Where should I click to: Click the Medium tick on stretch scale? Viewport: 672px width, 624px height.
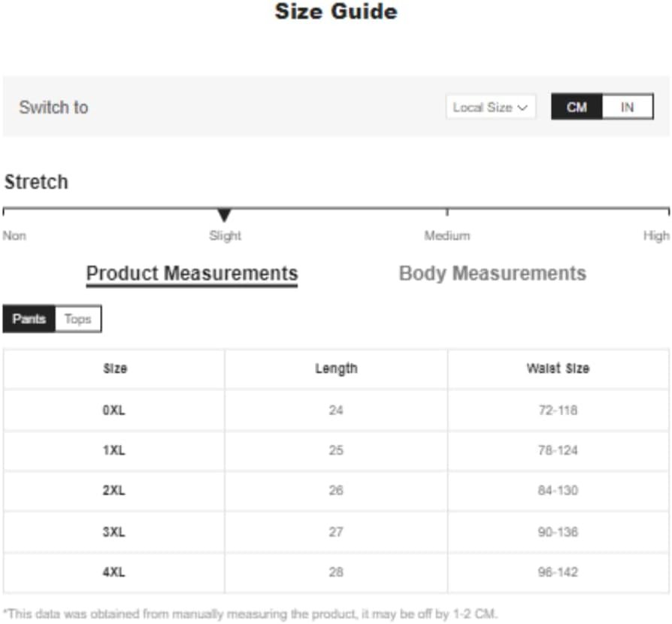[x=447, y=212]
